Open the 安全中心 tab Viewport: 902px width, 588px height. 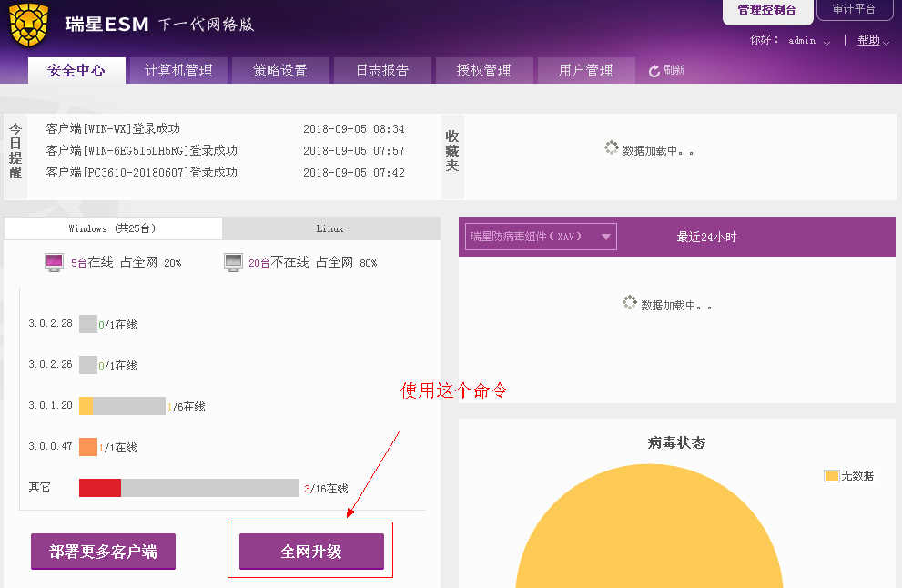coord(76,70)
